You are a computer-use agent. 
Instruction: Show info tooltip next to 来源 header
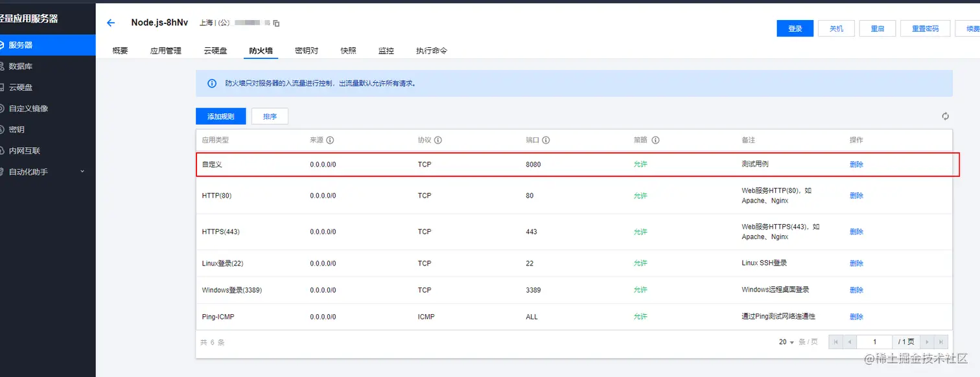(330, 140)
